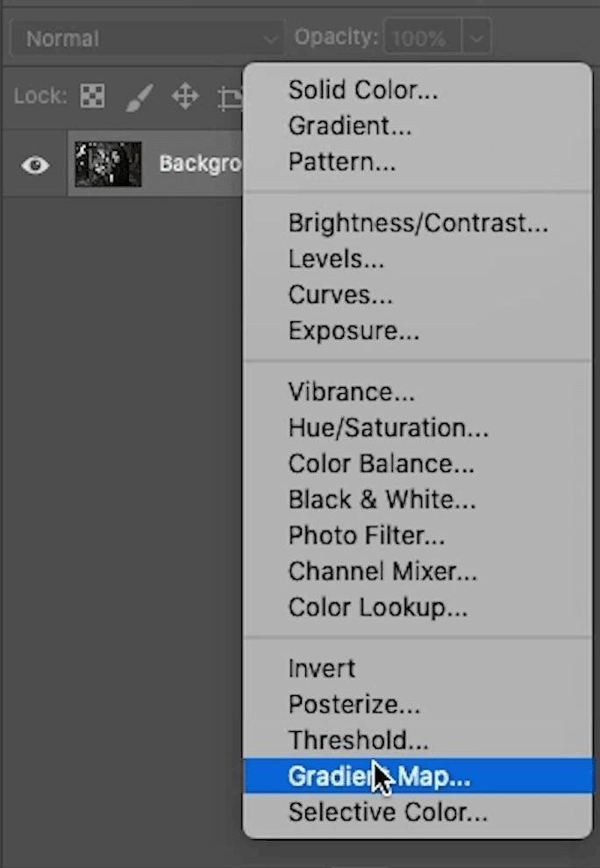This screenshot has height=868, width=600.
Task: Choose Brightness/Contrast adjustment
Action: click(418, 223)
